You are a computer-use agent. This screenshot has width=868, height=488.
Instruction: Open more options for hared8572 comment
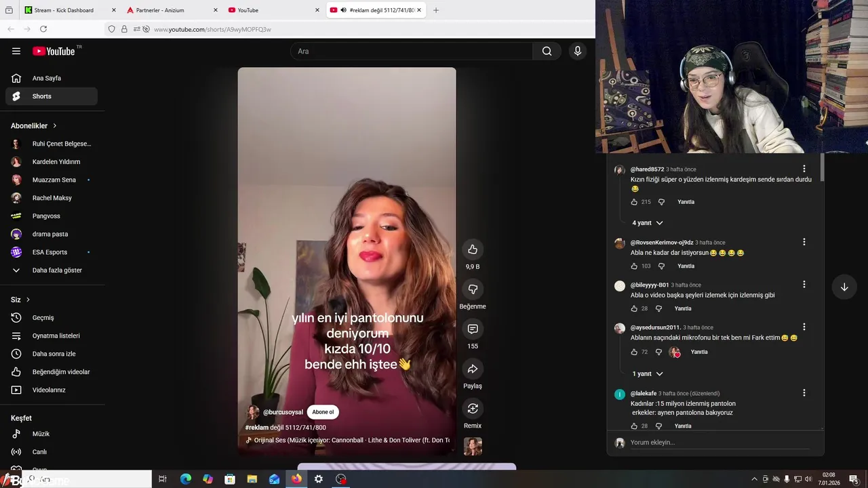(x=804, y=169)
